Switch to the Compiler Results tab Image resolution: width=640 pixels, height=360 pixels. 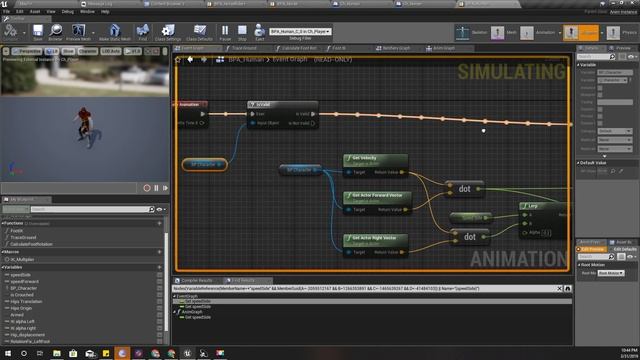pyautogui.click(x=196, y=280)
